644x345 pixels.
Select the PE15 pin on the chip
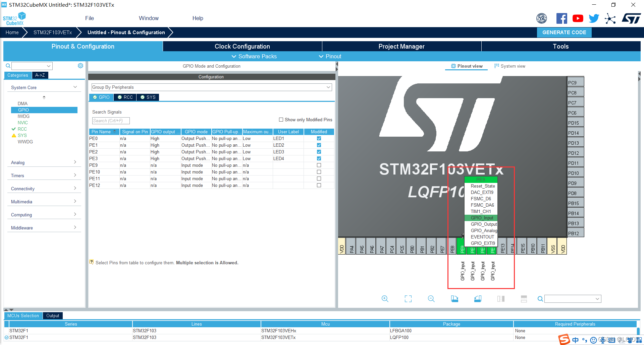click(522, 246)
